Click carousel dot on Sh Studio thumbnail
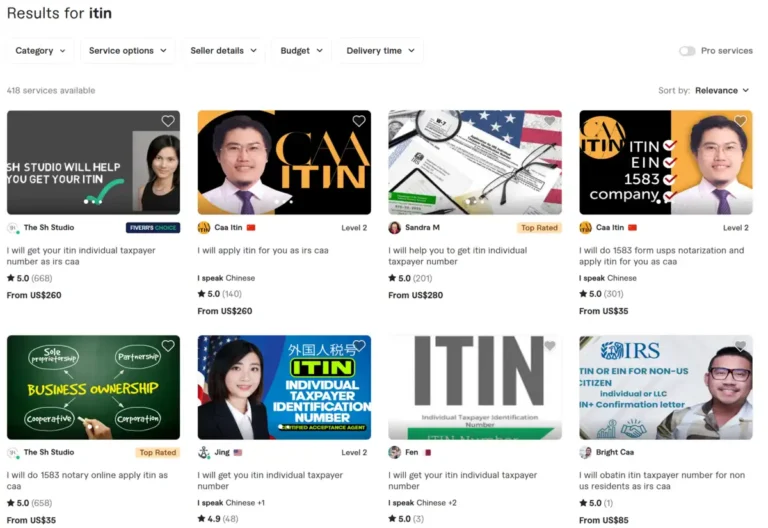This screenshot has height=528, width=768. coord(87,201)
